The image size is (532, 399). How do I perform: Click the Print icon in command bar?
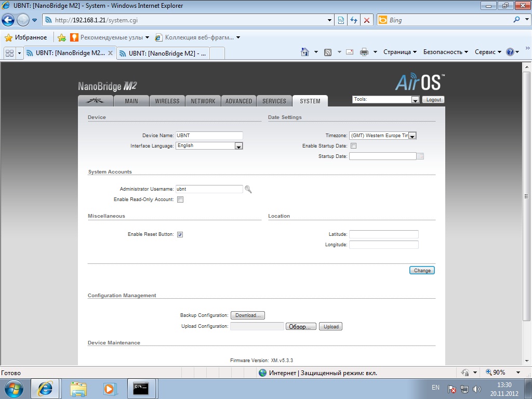(x=364, y=52)
